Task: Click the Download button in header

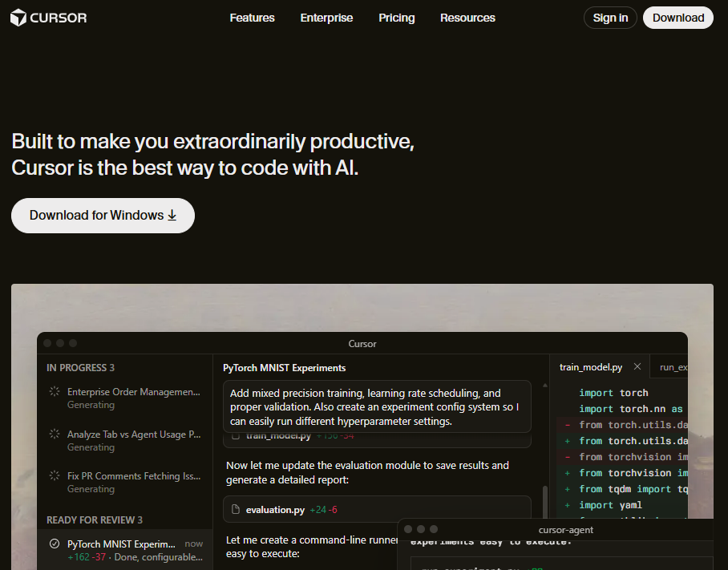Action: tap(677, 18)
